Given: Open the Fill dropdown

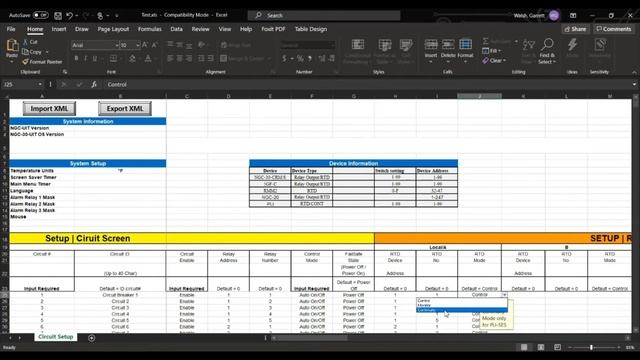Looking at the screenshot, I should pos(492,51).
